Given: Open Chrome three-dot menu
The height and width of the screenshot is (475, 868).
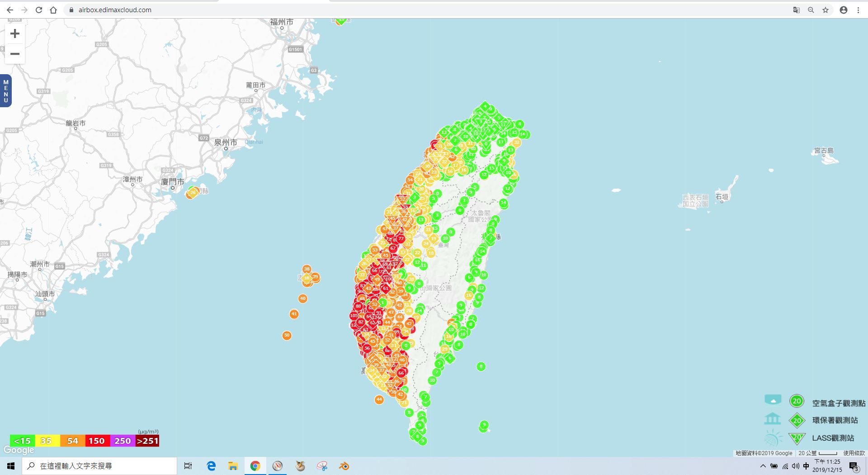Looking at the screenshot, I should click(858, 10).
